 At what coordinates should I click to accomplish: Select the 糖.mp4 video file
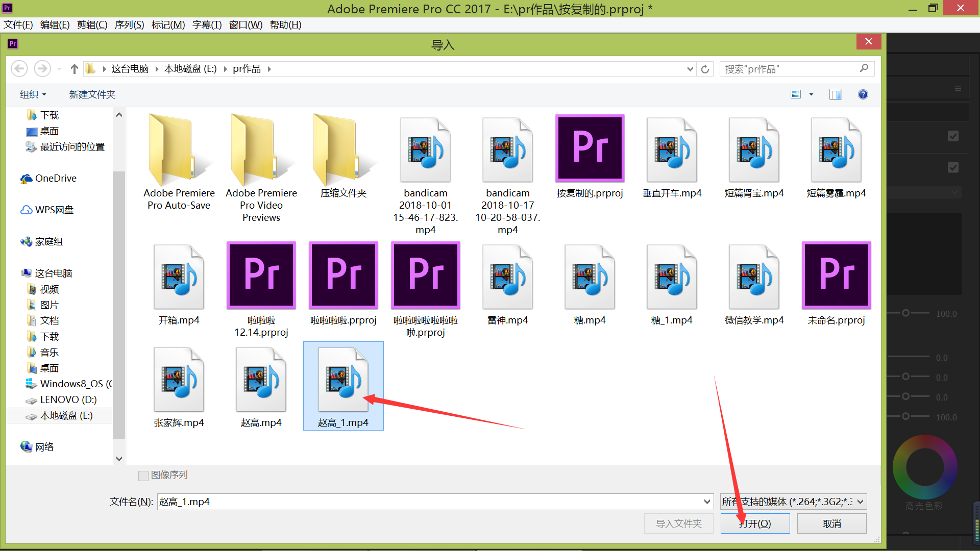click(590, 277)
